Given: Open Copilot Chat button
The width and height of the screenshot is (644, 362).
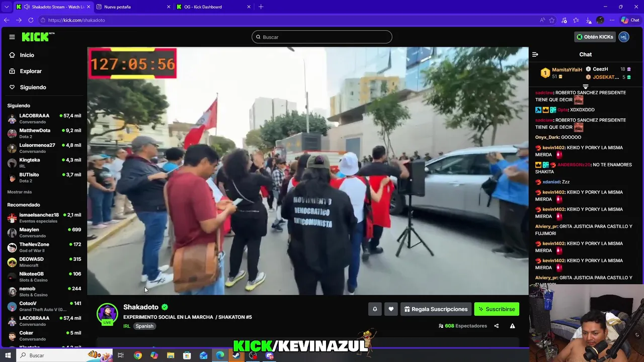Looking at the screenshot, I should point(630,20).
